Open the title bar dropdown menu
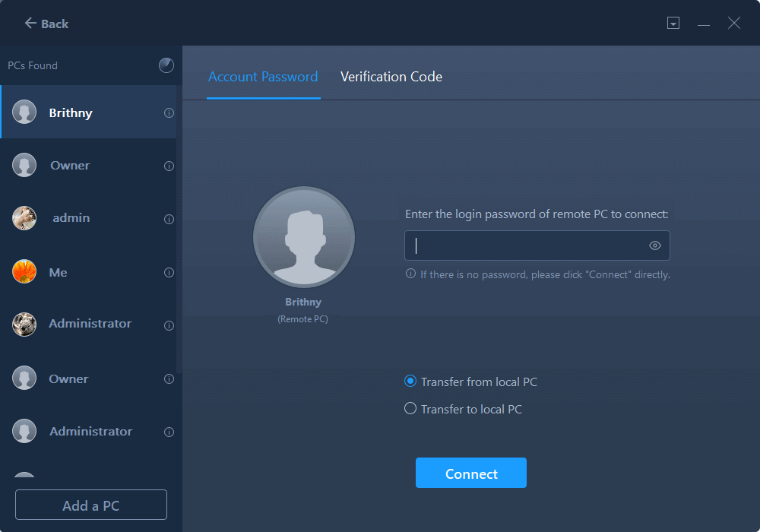760x532 pixels. tap(673, 24)
